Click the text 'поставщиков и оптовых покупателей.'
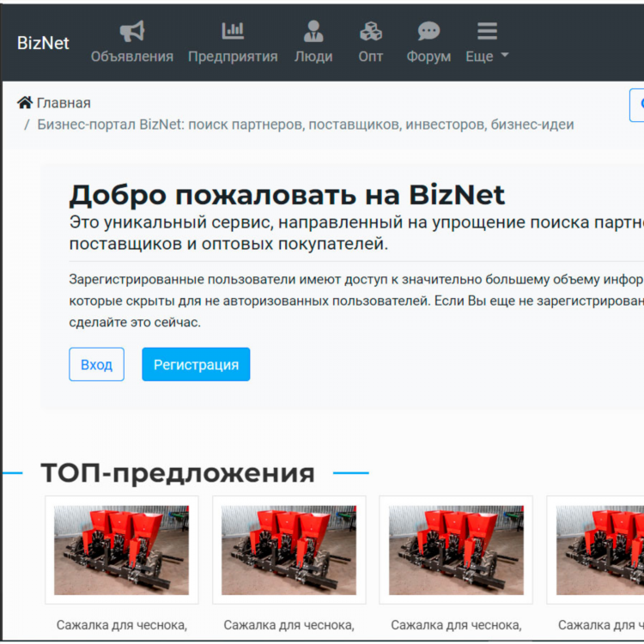This screenshot has height=644, width=644. [x=228, y=244]
